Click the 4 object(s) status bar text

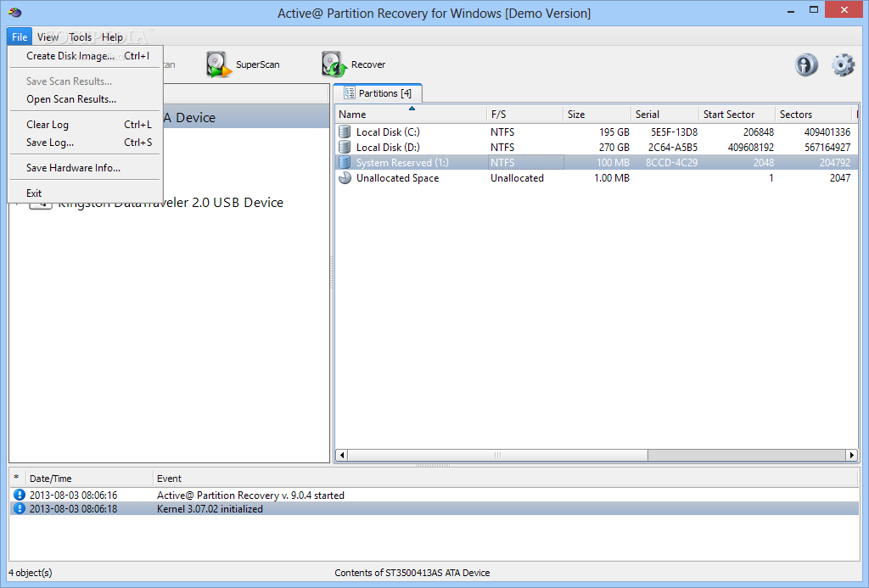pyautogui.click(x=31, y=573)
